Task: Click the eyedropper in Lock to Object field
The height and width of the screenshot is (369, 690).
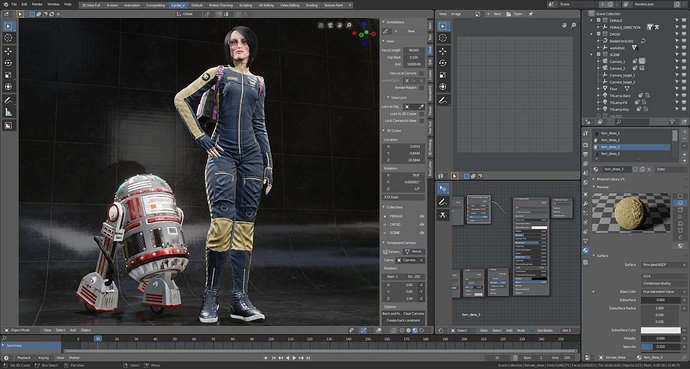Action: 422,106
